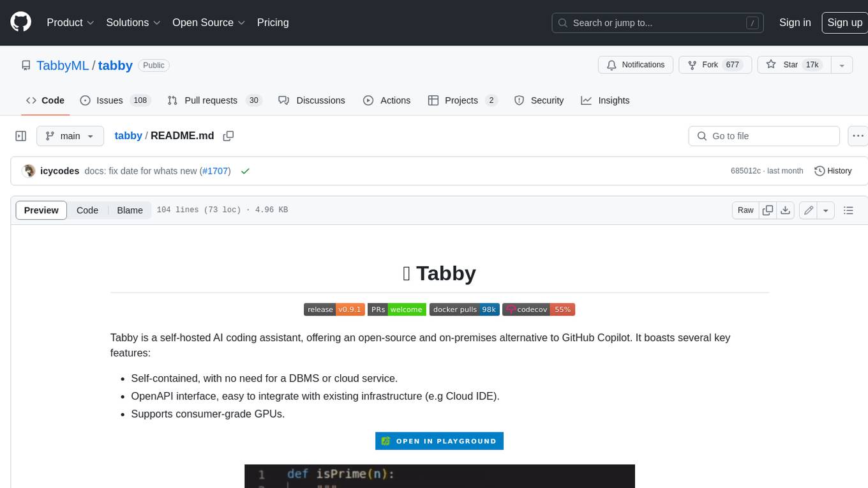Image resolution: width=868 pixels, height=488 pixels.
Task: Click the fork count 677
Action: [733, 65]
